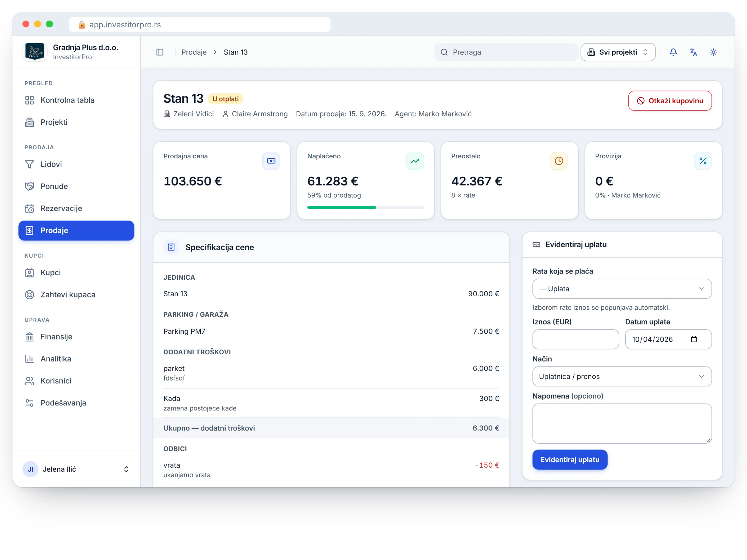The width and height of the screenshot is (747, 560).
Task: Navigate to Rezervacije
Action: coord(76,208)
